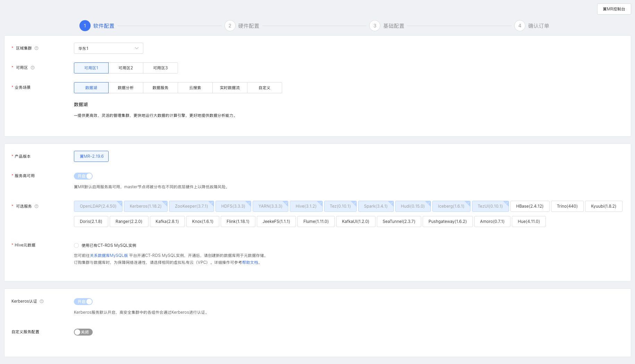Open the 帮助文档 link

[250, 262]
